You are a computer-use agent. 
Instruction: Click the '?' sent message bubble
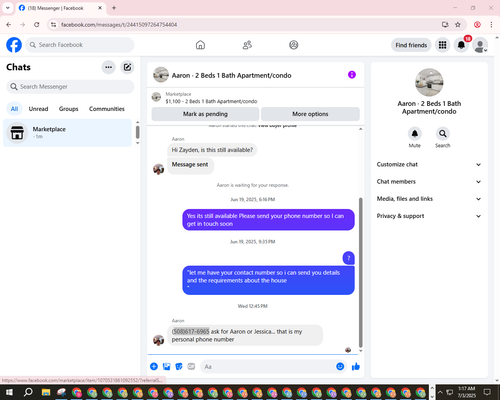coord(349,258)
